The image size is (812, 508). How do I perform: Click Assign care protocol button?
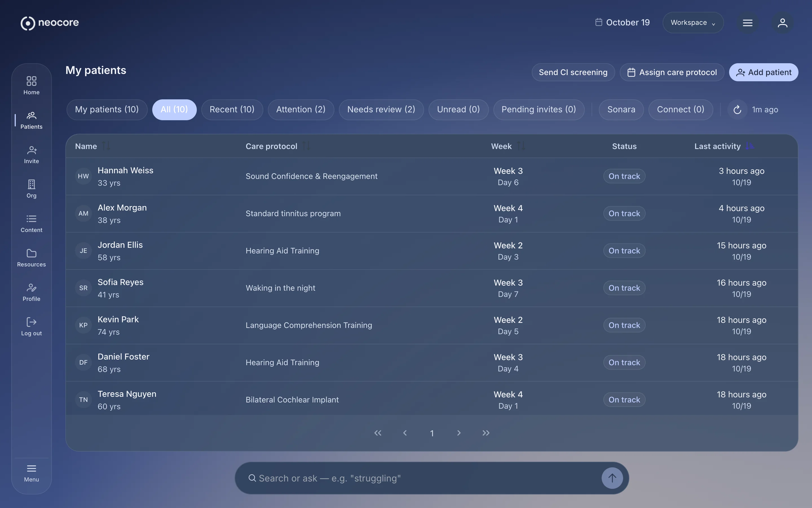672,72
